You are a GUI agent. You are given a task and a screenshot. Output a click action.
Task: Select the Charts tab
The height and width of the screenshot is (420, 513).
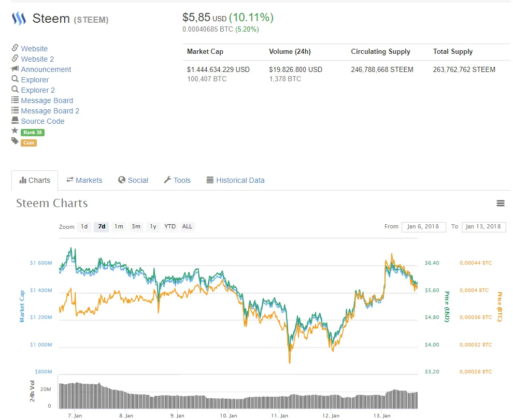click(x=35, y=181)
